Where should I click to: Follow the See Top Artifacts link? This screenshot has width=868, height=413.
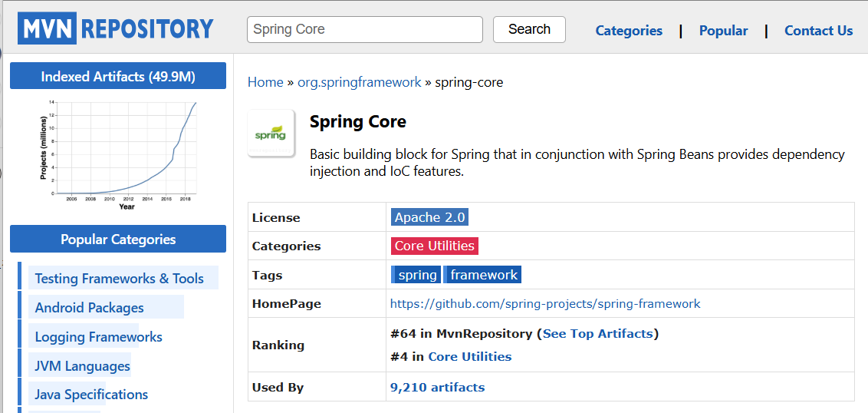(x=597, y=333)
